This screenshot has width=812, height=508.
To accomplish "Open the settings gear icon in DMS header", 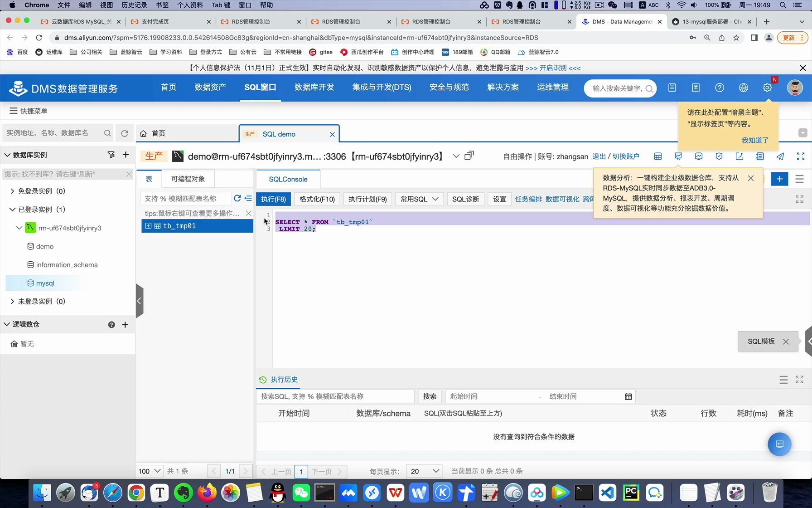I will [767, 88].
